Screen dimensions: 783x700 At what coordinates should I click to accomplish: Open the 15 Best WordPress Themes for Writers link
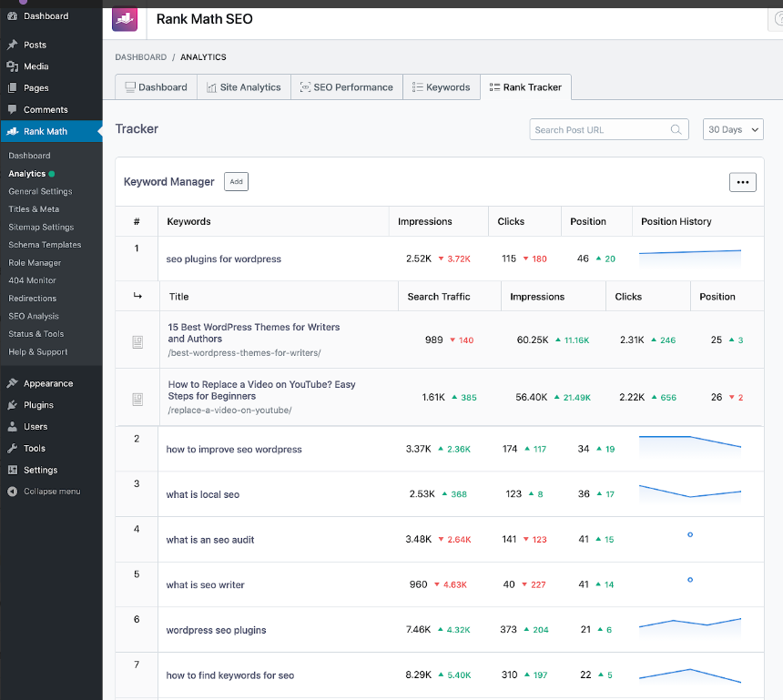[254, 333]
